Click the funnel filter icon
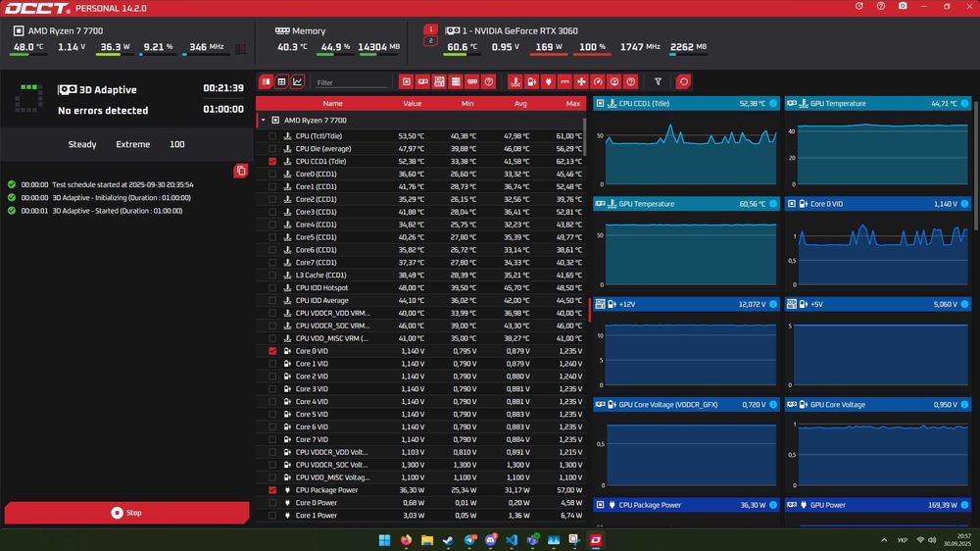980x551 pixels. (x=659, y=82)
